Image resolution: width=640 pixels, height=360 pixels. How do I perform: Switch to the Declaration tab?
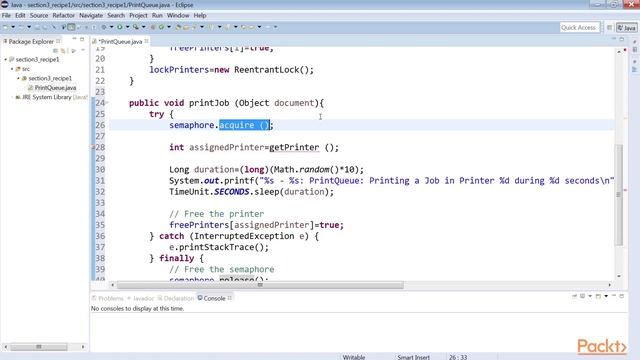(x=176, y=298)
